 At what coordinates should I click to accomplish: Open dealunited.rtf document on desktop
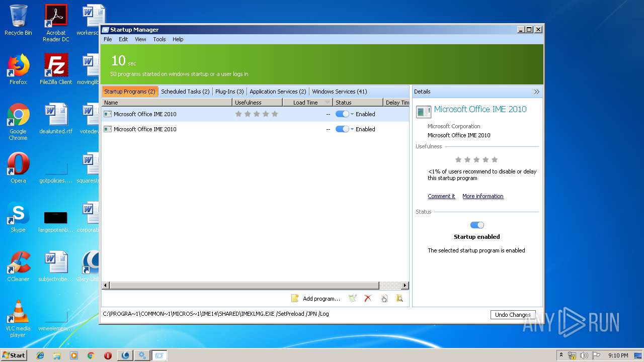coord(56,119)
